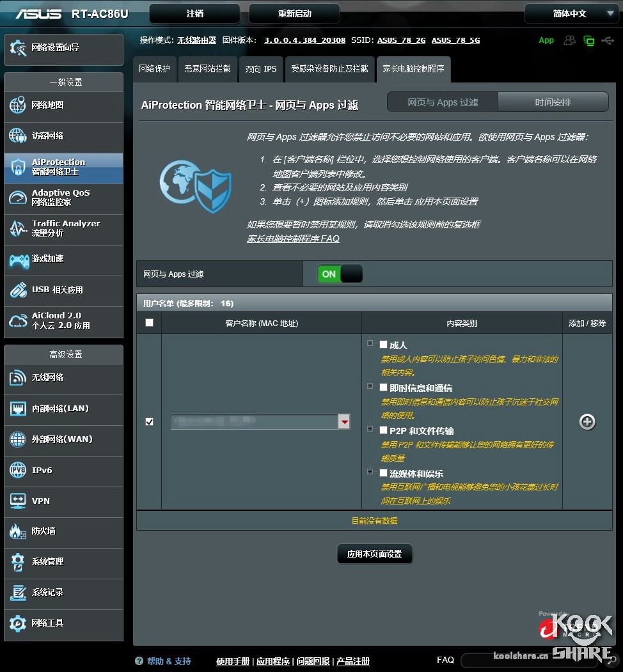Expand the 即时信息和通信 category tree
The width and height of the screenshot is (623, 672).
click(x=370, y=386)
